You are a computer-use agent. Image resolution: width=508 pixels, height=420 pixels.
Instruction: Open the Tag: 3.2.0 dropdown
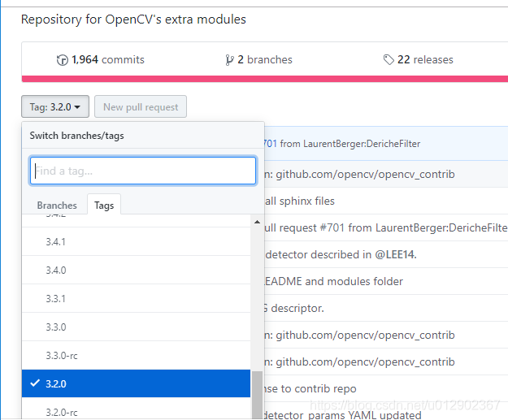click(x=55, y=106)
